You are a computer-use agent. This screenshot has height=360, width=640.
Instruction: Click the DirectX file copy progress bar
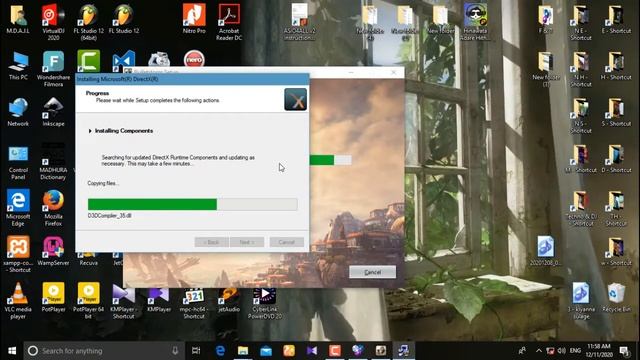click(192, 204)
